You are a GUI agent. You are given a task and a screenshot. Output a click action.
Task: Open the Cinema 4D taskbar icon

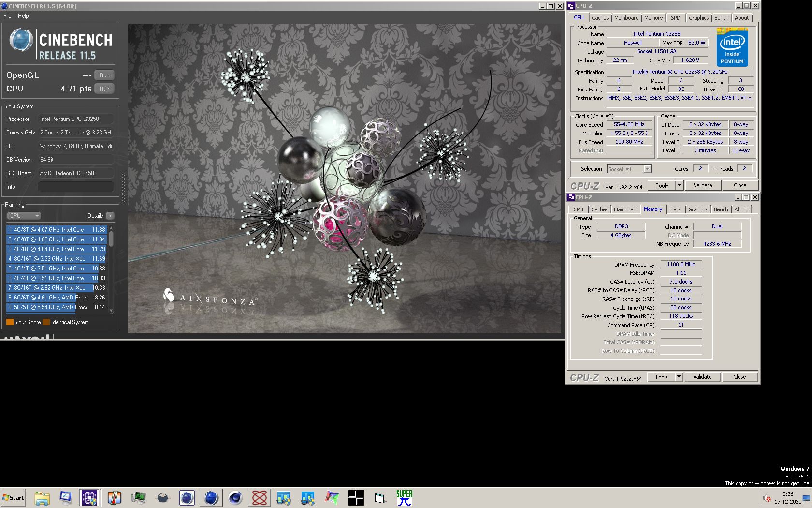click(x=235, y=497)
